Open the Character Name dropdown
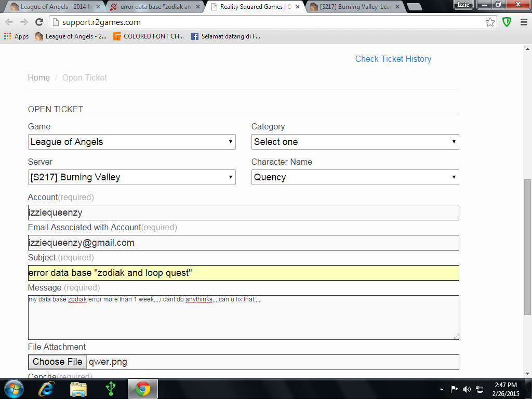Screen dimensions: 532x409 click(x=355, y=177)
